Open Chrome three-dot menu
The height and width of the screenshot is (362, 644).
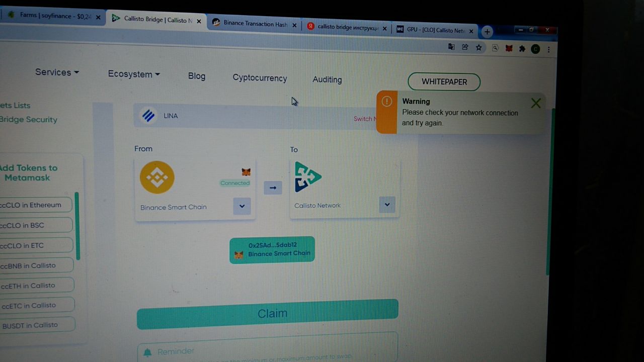point(548,50)
